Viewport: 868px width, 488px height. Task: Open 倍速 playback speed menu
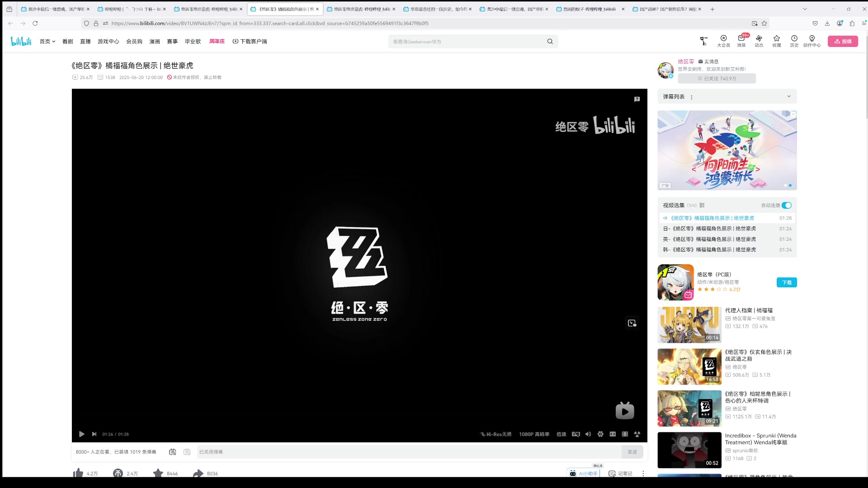click(x=561, y=434)
